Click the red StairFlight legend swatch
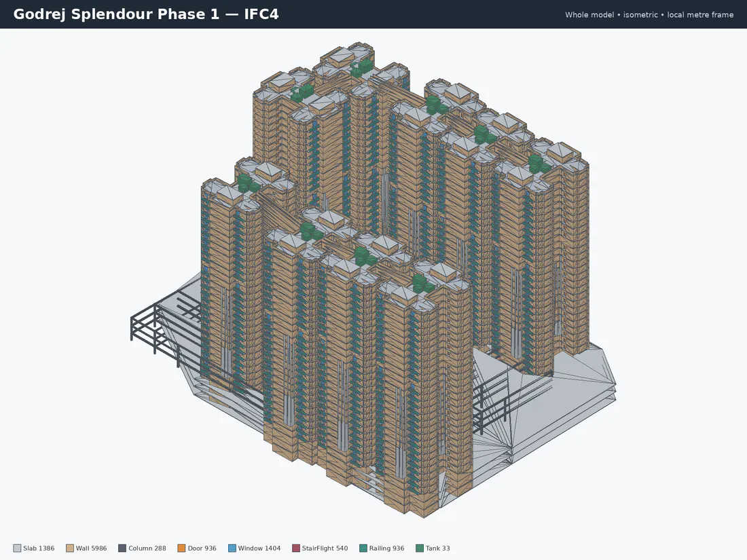The height and width of the screenshot is (560, 747). (296, 548)
